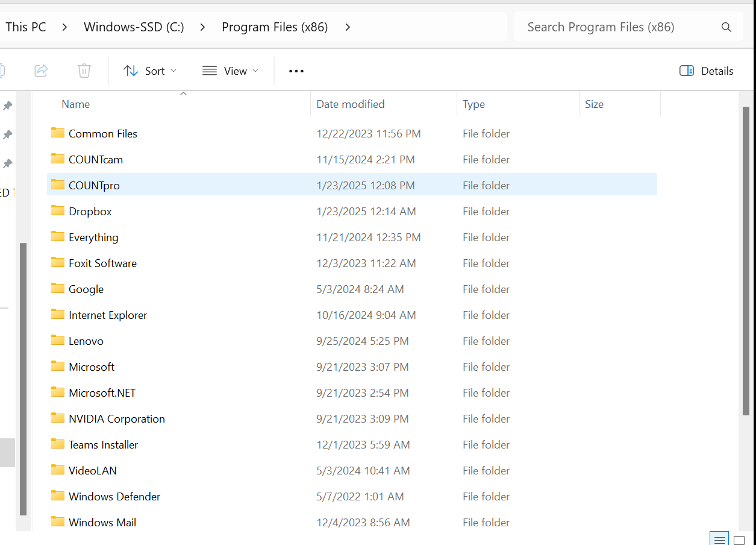Click File folder type in the VideoLAN row
The width and height of the screenshot is (756, 545).
coord(486,470)
